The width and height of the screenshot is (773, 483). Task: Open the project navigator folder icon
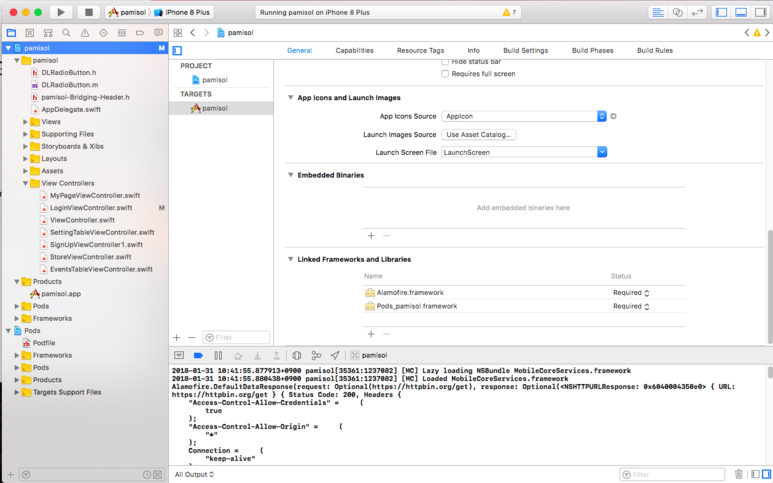11,33
